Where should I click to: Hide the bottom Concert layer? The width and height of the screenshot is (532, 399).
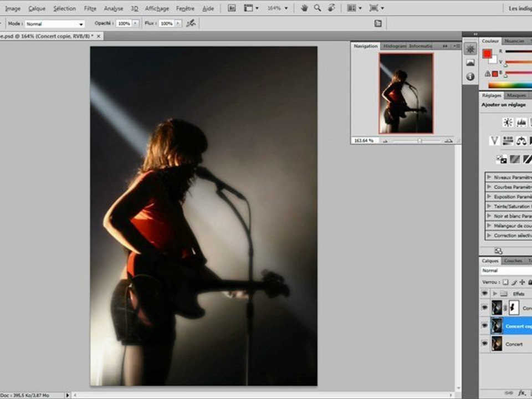click(484, 344)
